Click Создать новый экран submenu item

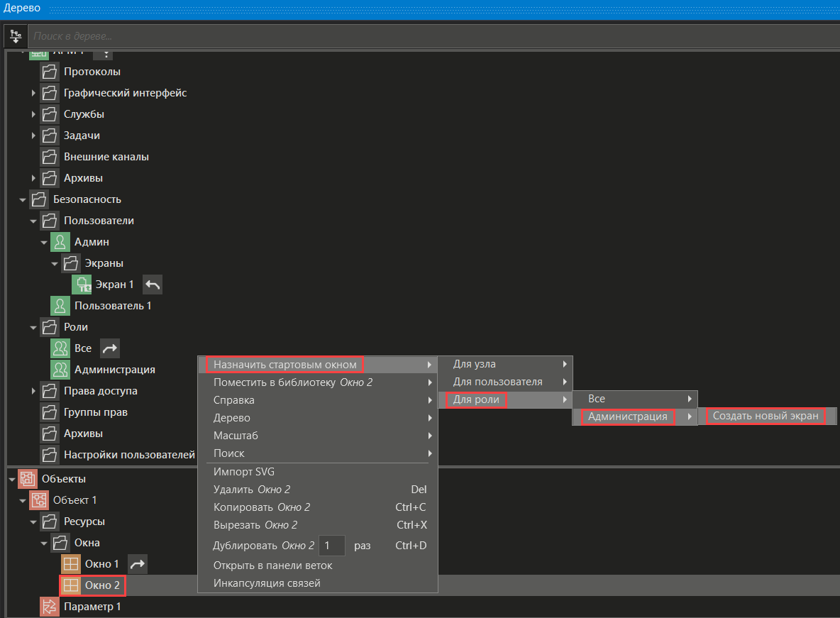tap(766, 416)
